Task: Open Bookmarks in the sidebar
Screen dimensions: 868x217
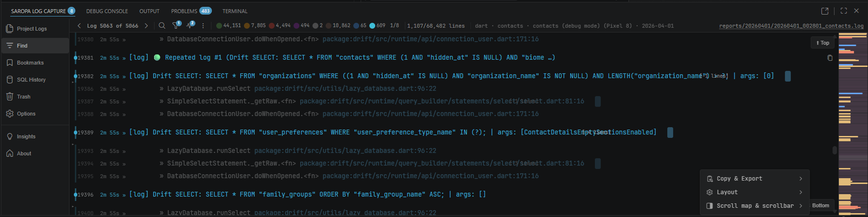Action: pos(35,63)
